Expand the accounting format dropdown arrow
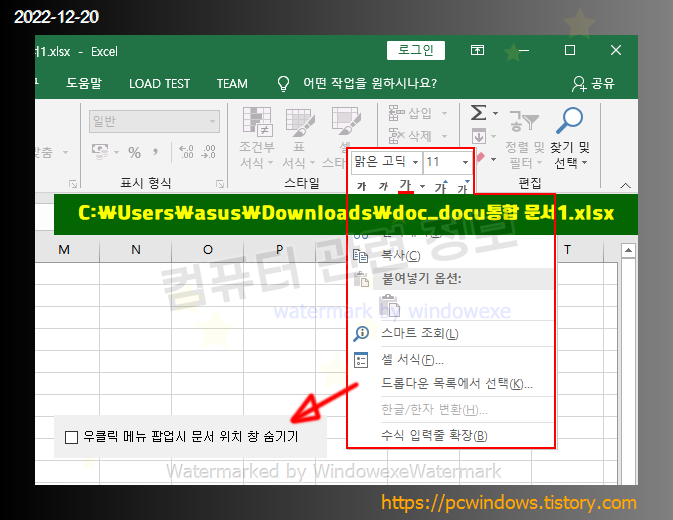This screenshot has width=673, height=520. tap(116, 152)
